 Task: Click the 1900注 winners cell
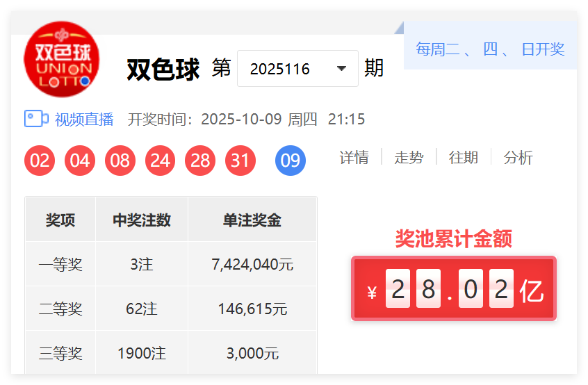pos(142,353)
